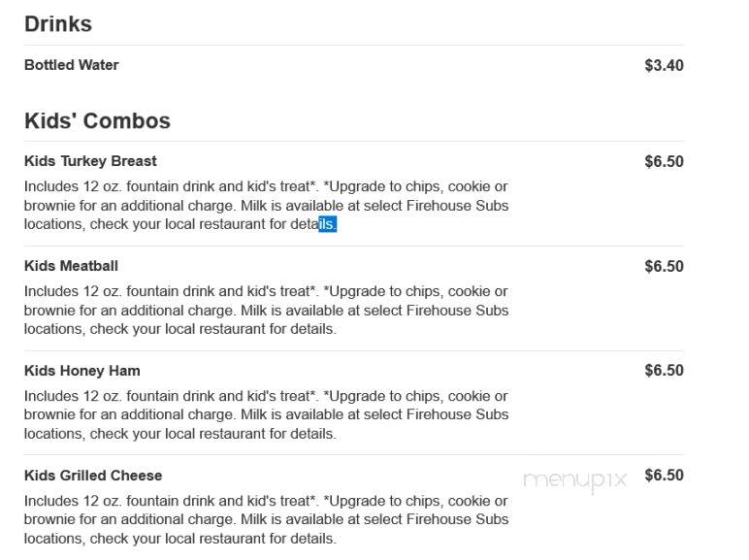The height and width of the screenshot is (560, 749).
Task: Click the Kids Honey Ham description paragraph
Action: (x=266, y=414)
